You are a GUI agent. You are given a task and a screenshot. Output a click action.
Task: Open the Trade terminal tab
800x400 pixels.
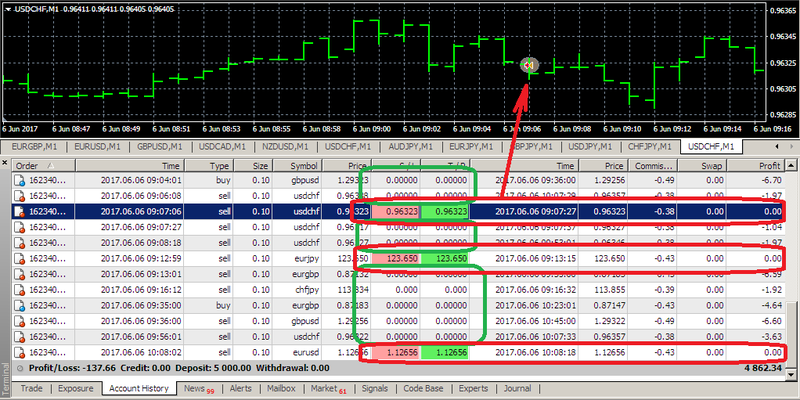(31, 388)
